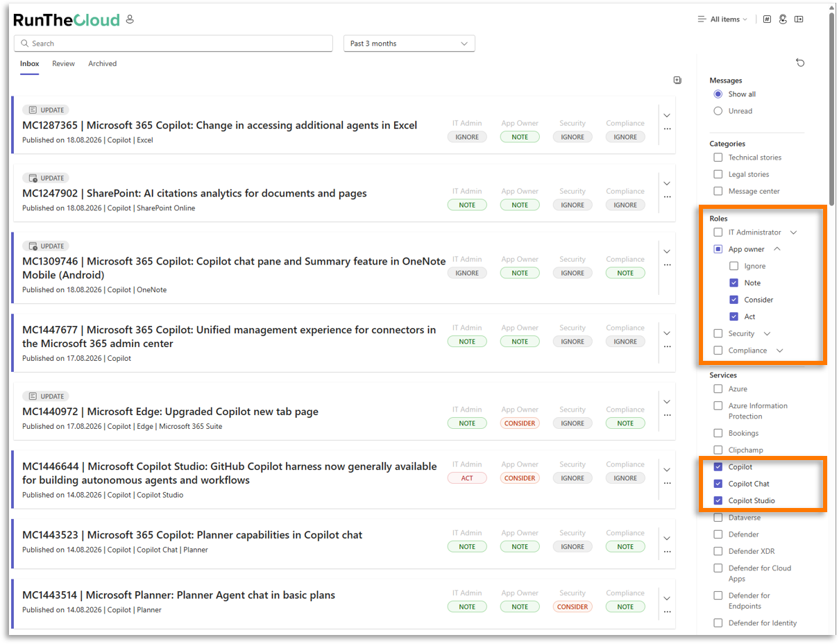This screenshot has height=644, width=839.
Task: Click the ACT badge for IT Admin on MC1446644
Action: (467, 478)
